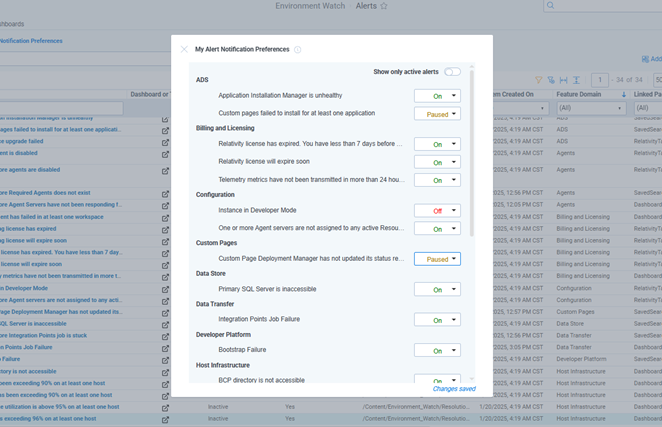This screenshot has height=427, width=662.
Task: Close the My Alert Notification Preferences dialog
Action: point(184,49)
